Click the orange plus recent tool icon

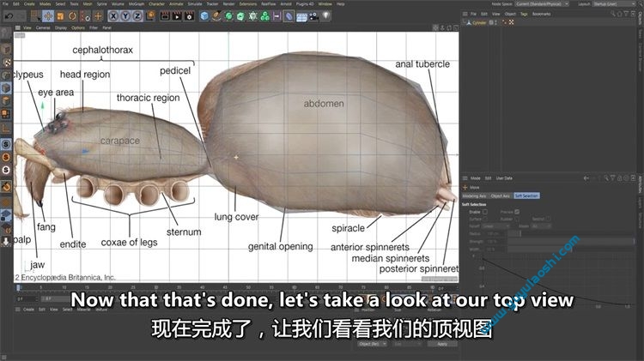coord(98,16)
